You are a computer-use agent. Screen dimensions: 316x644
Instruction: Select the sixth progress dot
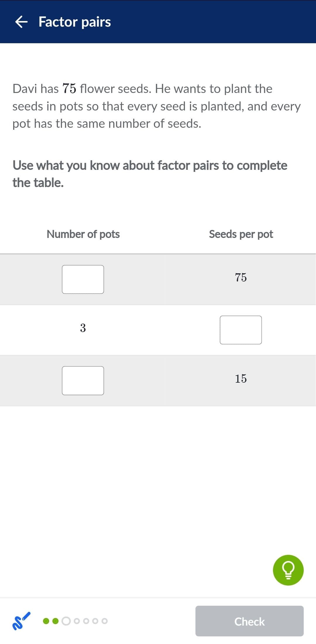point(95,621)
